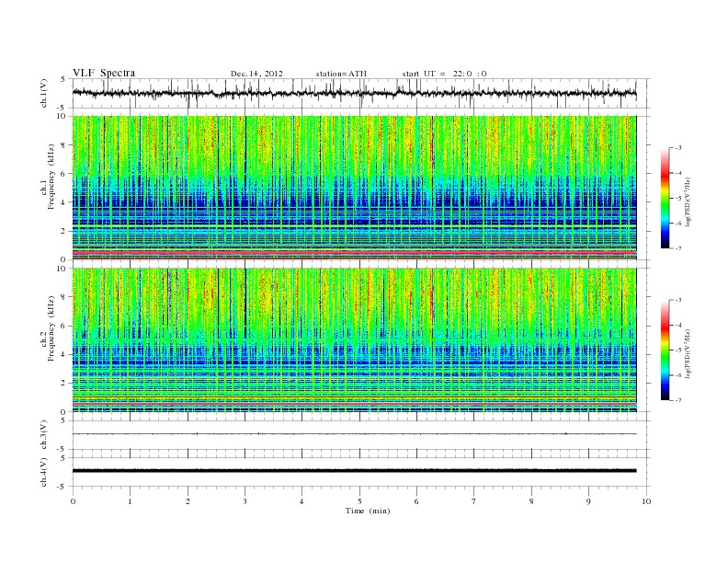Select the "Dec. 14, 2012" date text
This screenshot has width=728, height=563.
256,74
